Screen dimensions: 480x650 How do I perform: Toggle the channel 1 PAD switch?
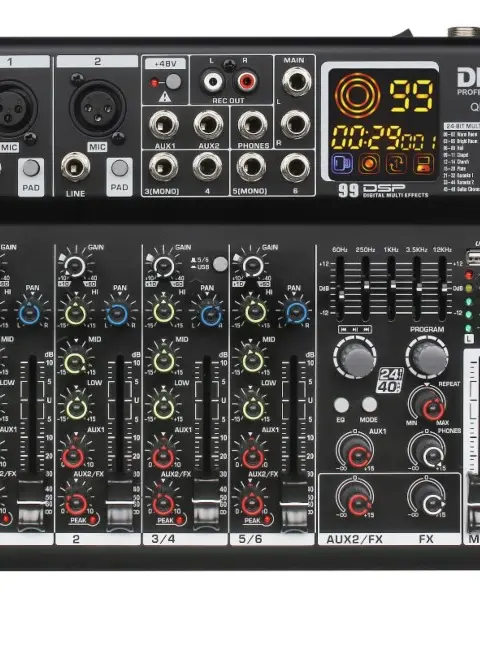[31, 168]
